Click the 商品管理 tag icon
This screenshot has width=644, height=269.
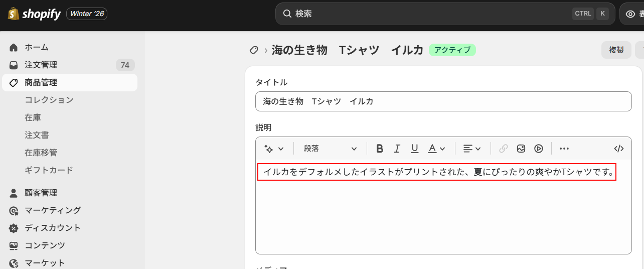click(14, 82)
